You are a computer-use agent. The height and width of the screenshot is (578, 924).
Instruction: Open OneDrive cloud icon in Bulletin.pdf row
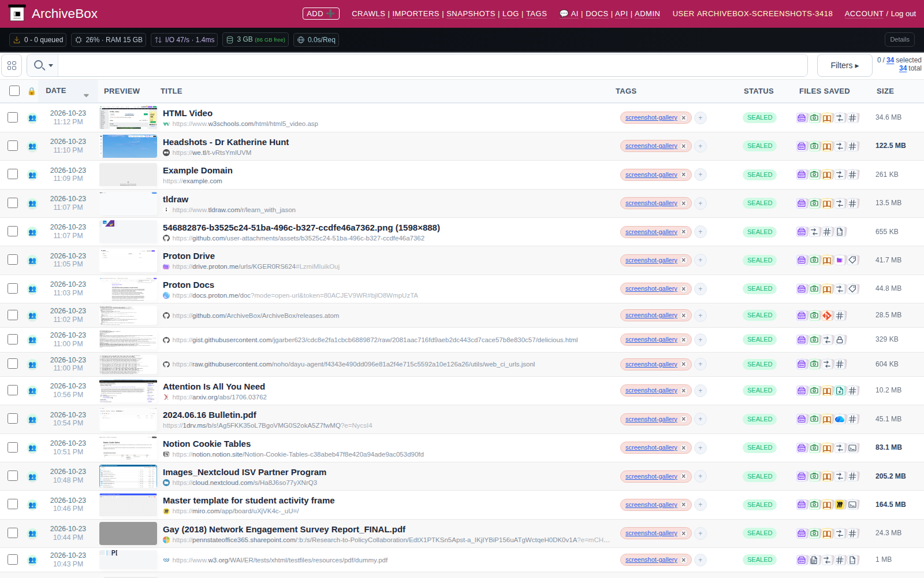tap(840, 419)
